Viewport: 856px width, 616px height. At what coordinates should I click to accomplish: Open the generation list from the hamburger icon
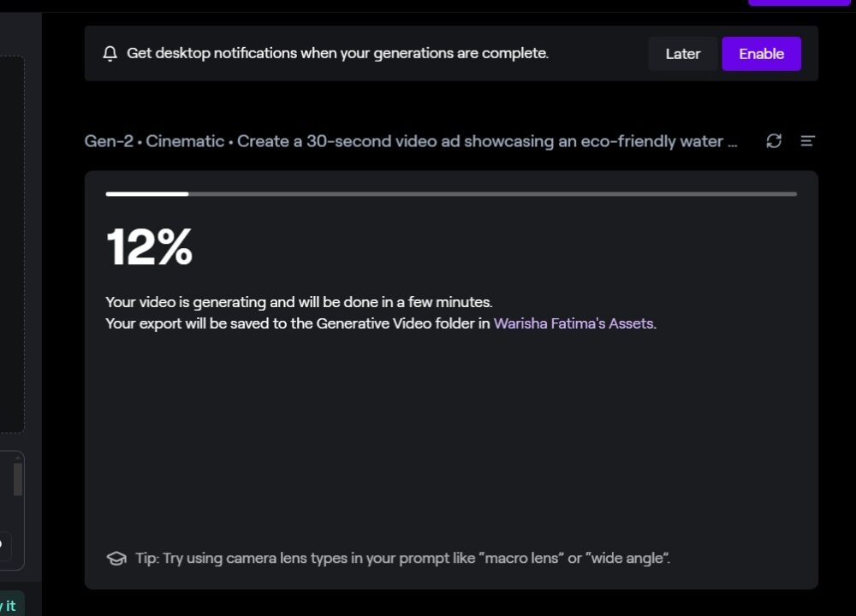pyautogui.click(x=807, y=141)
